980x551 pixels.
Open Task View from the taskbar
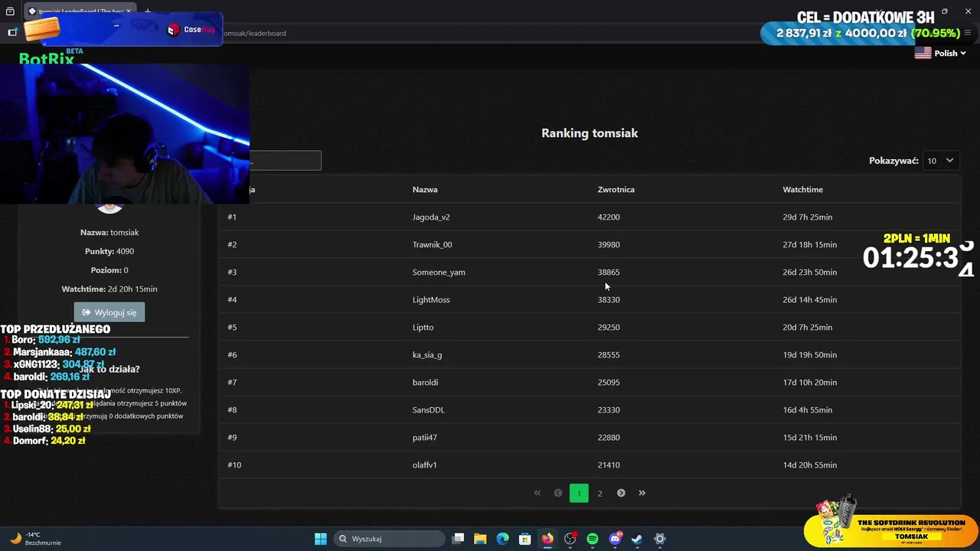coord(458,539)
